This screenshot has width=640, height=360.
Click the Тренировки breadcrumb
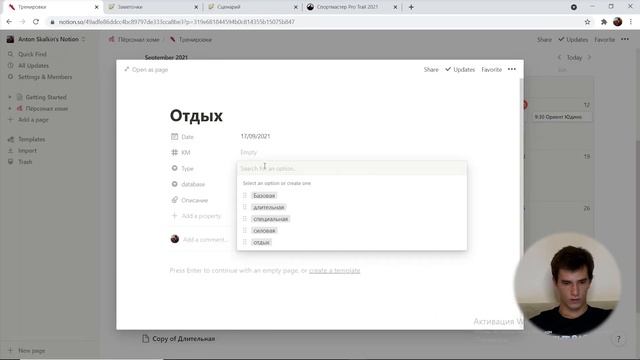(x=191, y=40)
